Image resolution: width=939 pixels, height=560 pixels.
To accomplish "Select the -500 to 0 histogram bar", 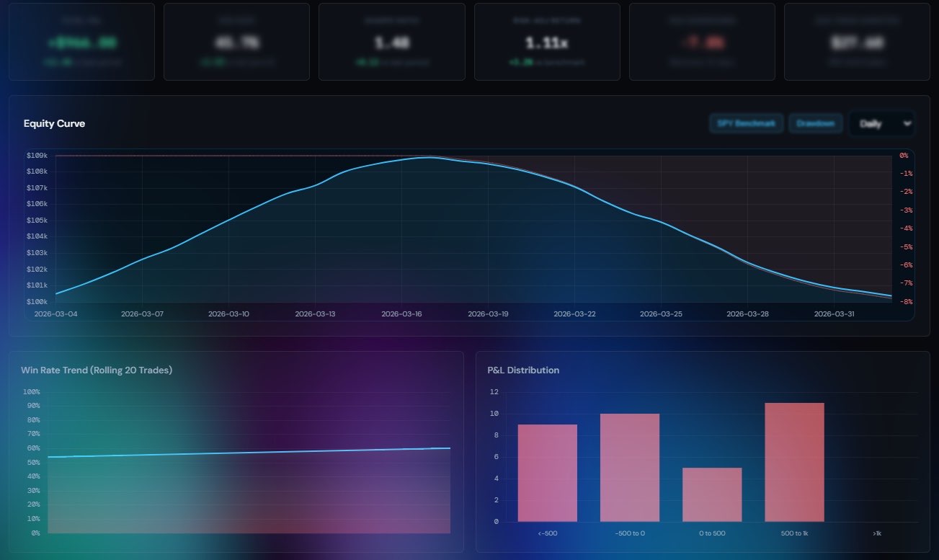I will (630, 468).
